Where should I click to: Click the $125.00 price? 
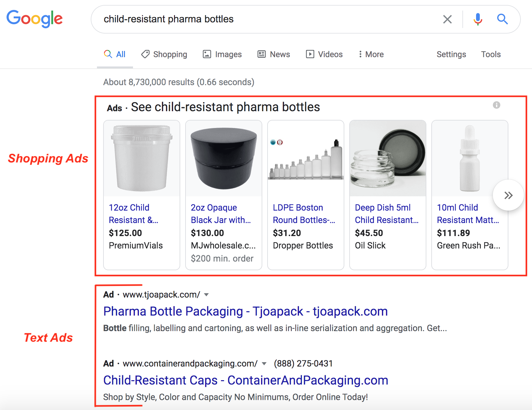pyautogui.click(x=125, y=233)
